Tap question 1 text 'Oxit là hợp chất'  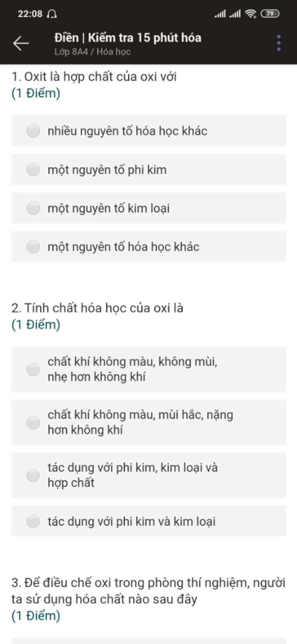click(94, 77)
